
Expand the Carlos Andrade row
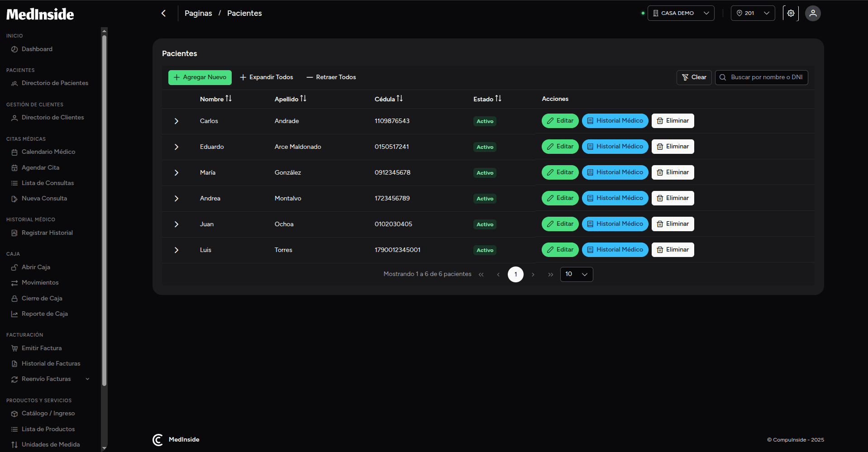click(176, 121)
